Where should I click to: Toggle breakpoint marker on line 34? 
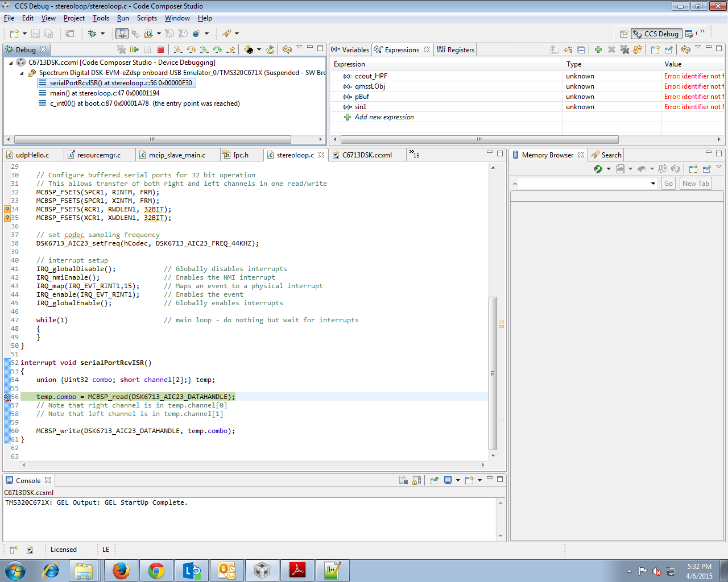[7, 209]
